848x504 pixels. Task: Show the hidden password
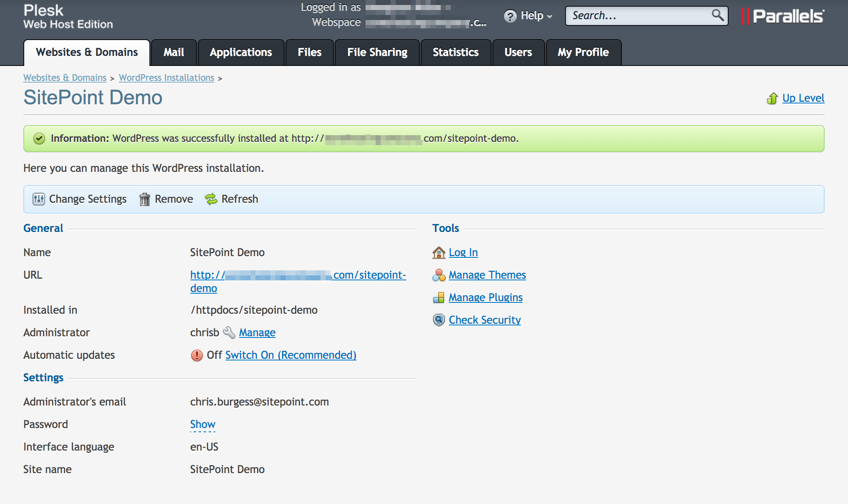(x=202, y=423)
